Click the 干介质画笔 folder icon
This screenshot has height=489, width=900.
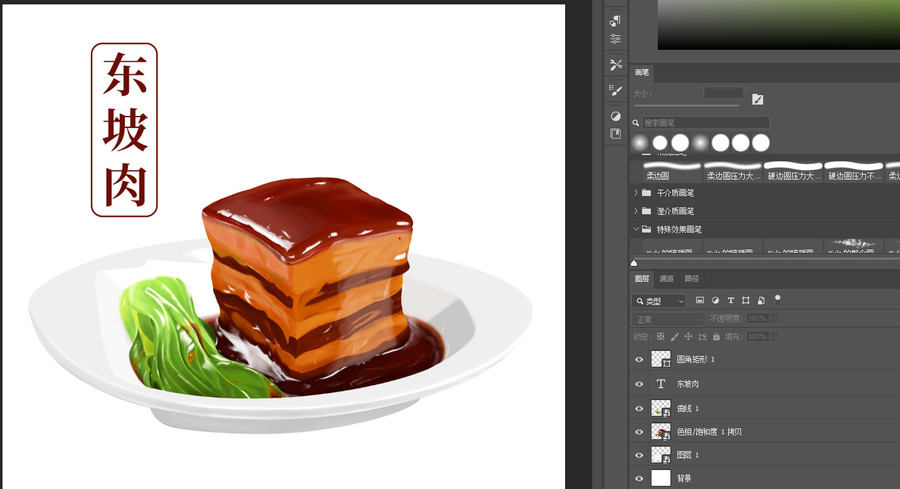coord(646,192)
